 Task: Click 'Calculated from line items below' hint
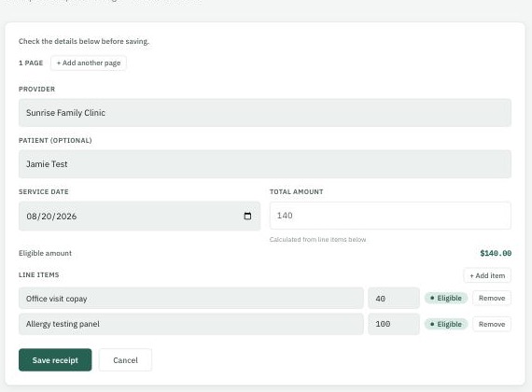point(317,240)
